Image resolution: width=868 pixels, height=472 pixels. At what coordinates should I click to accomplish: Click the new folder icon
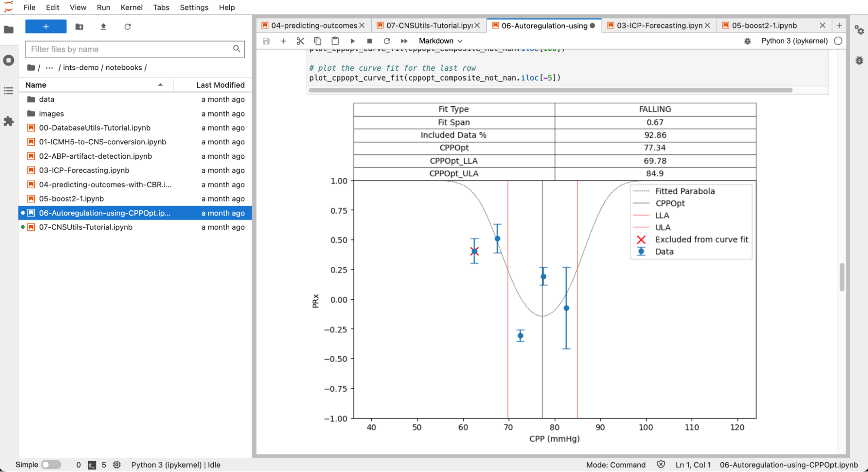(x=79, y=27)
